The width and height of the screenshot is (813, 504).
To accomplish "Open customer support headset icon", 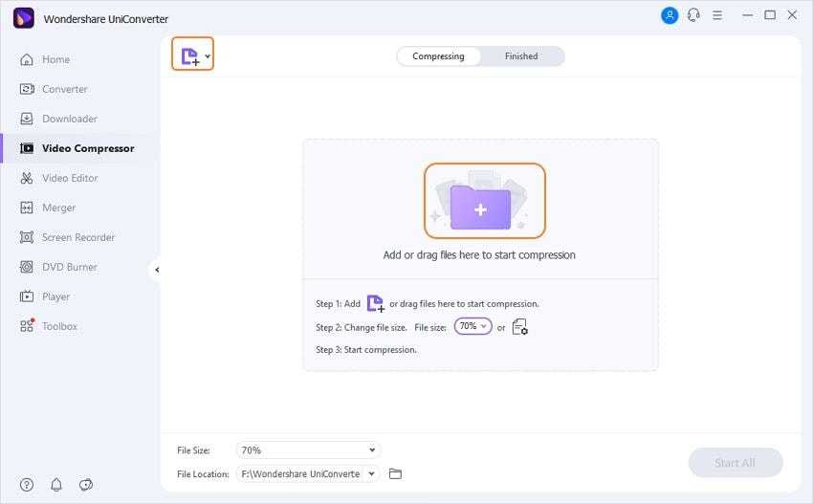I will 693,15.
